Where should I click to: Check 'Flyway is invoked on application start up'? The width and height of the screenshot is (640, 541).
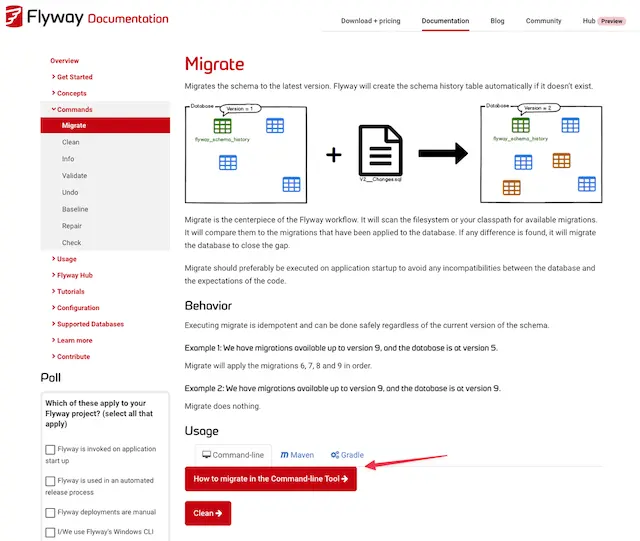[x=50, y=450]
